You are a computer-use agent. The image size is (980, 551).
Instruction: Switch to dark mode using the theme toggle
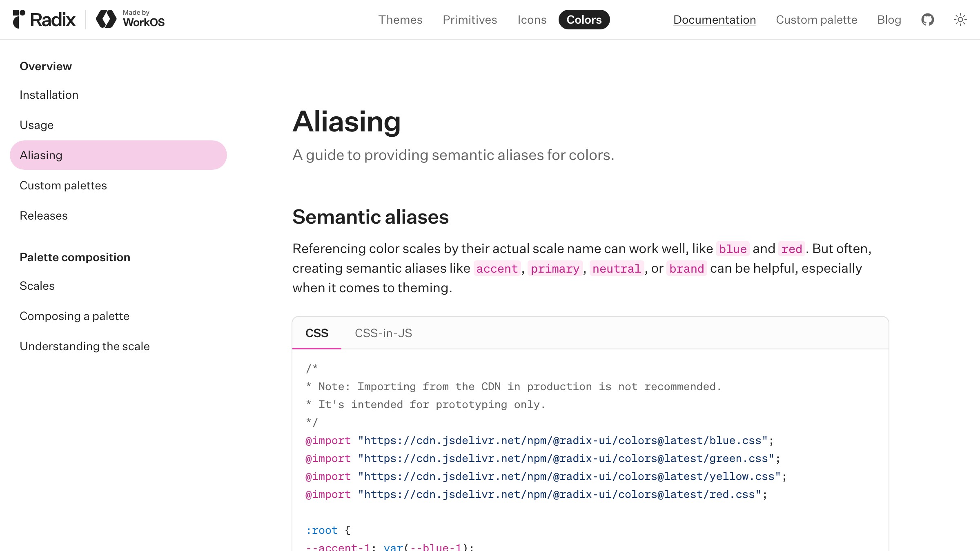point(960,19)
